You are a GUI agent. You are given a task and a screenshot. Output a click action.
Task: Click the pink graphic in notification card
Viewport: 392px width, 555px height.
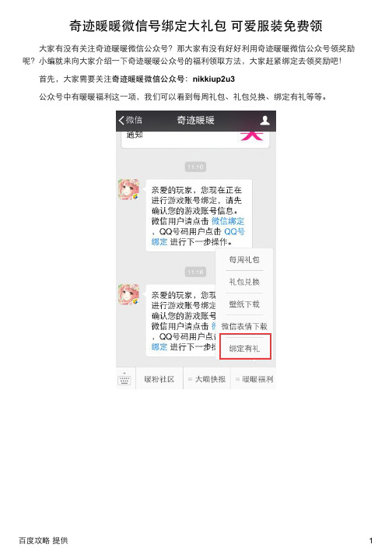252,136
